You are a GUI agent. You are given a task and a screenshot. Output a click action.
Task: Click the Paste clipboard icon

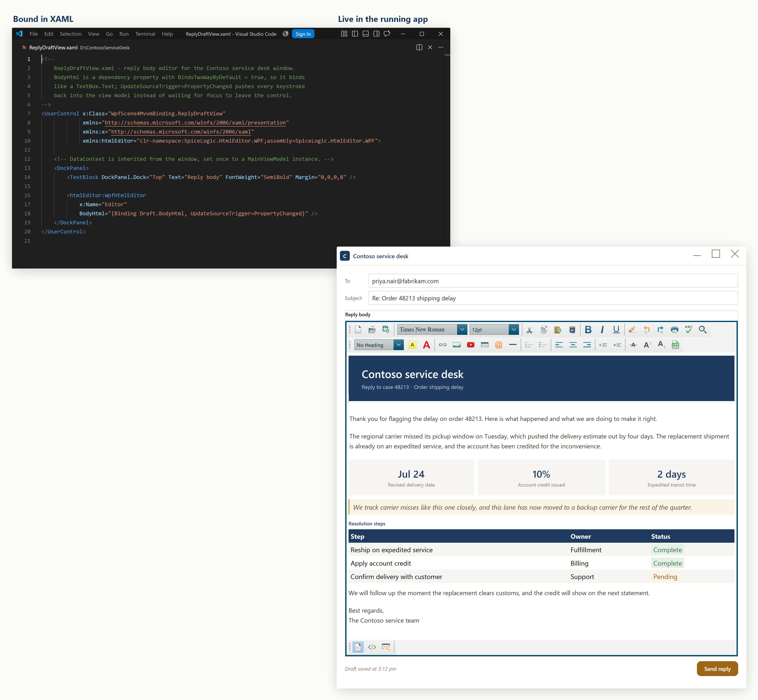pyautogui.click(x=558, y=329)
